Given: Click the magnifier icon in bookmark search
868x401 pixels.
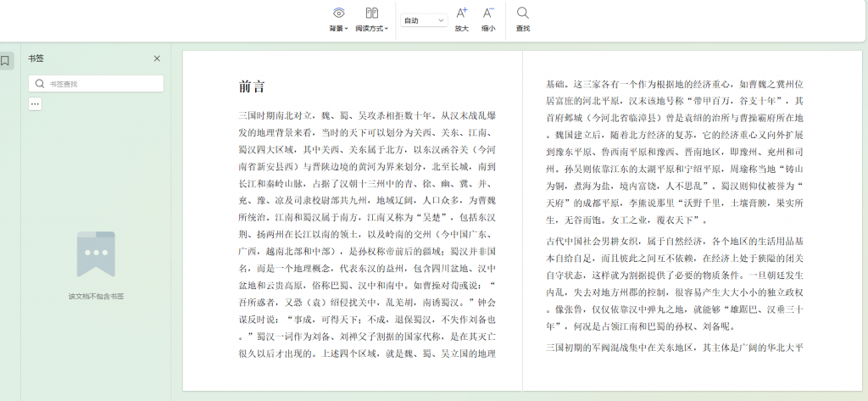Looking at the screenshot, I should tap(39, 84).
